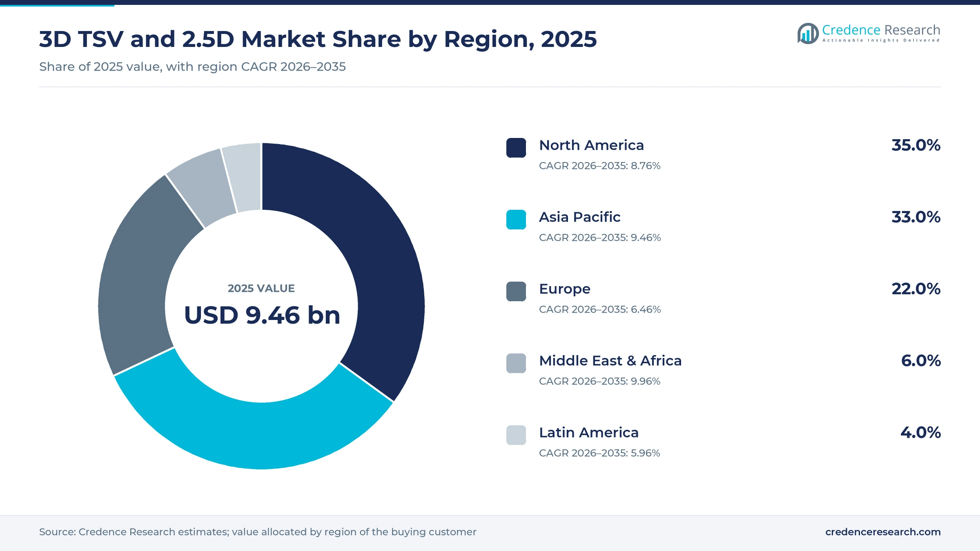Click the Middle East & Africa legend swatch
980x551 pixels.
(x=516, y=363)
